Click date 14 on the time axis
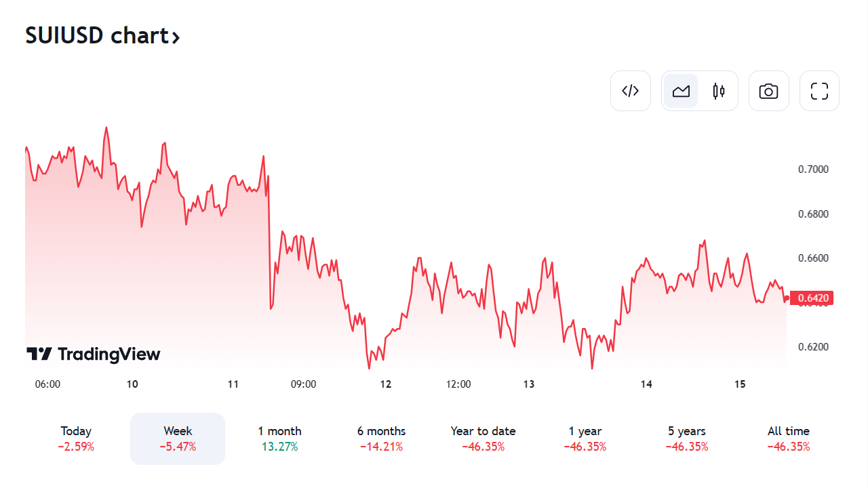This screenshot has height=488, width=868. (x=646, y=384)
